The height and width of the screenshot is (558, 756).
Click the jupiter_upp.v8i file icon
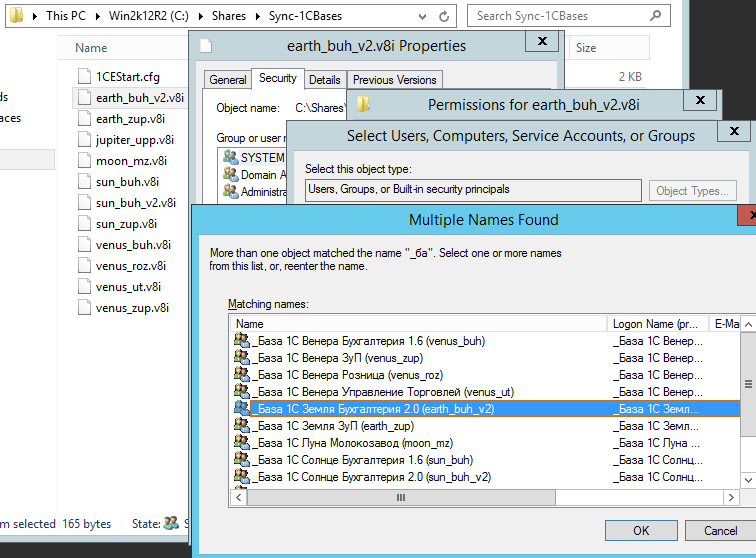click(x=84, y=139)
